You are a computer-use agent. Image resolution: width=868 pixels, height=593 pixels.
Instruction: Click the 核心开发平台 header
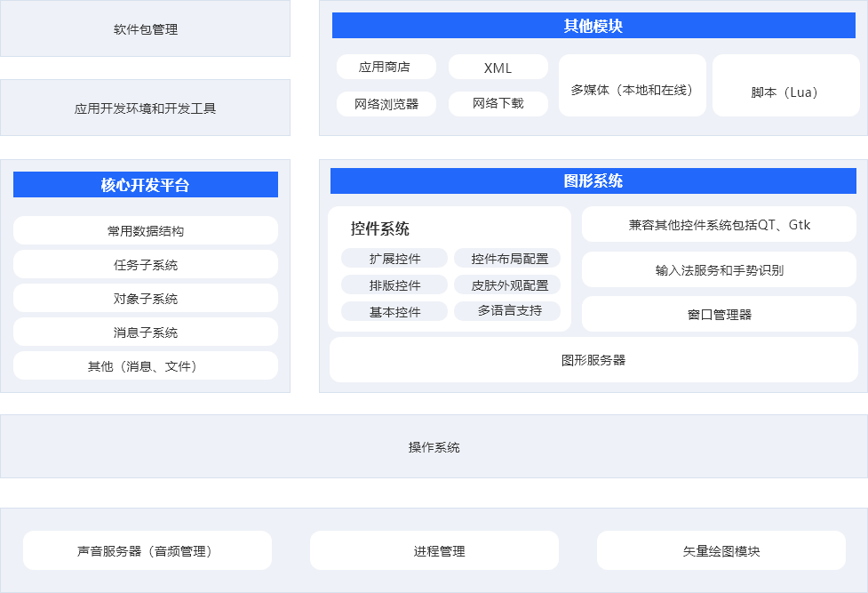coord(145,185)
